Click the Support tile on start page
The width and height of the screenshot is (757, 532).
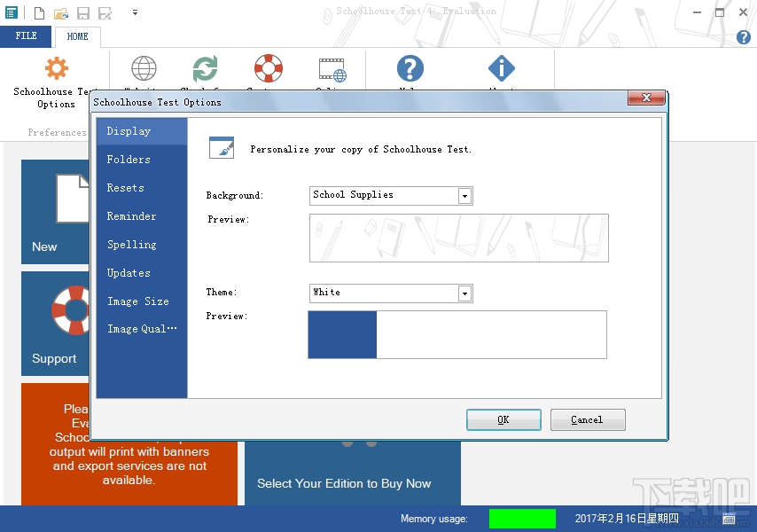point(55,324)
